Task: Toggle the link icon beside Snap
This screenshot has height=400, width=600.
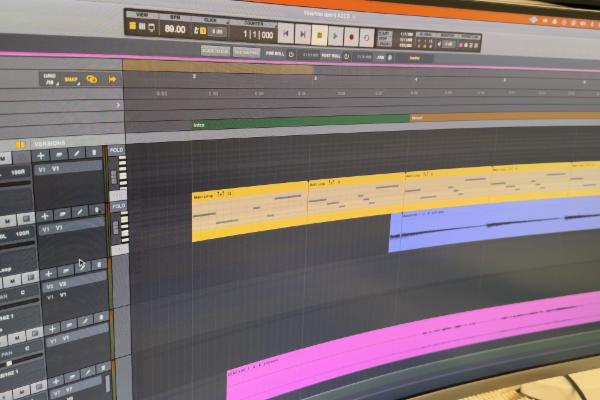Action: [93, 79]
